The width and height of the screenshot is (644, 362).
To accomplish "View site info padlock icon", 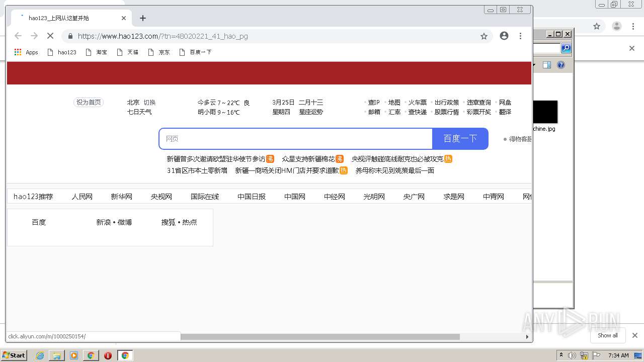I will pos(70,36).
